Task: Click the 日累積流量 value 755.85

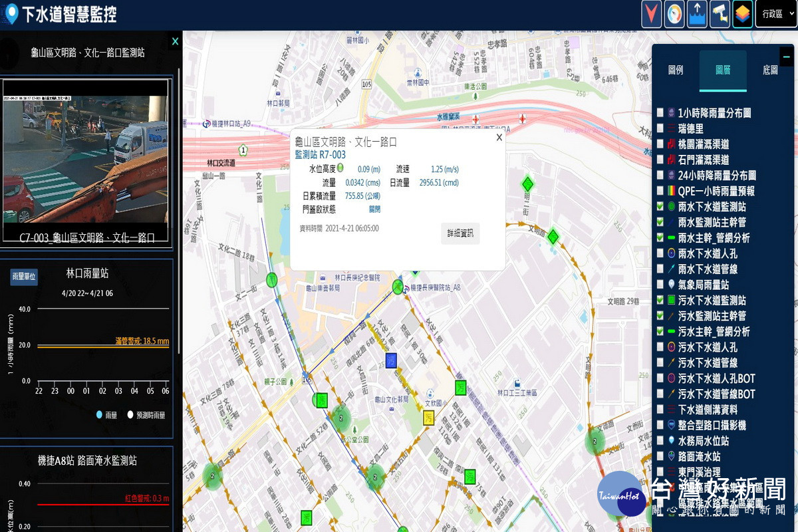Action: tap(363, 196)
